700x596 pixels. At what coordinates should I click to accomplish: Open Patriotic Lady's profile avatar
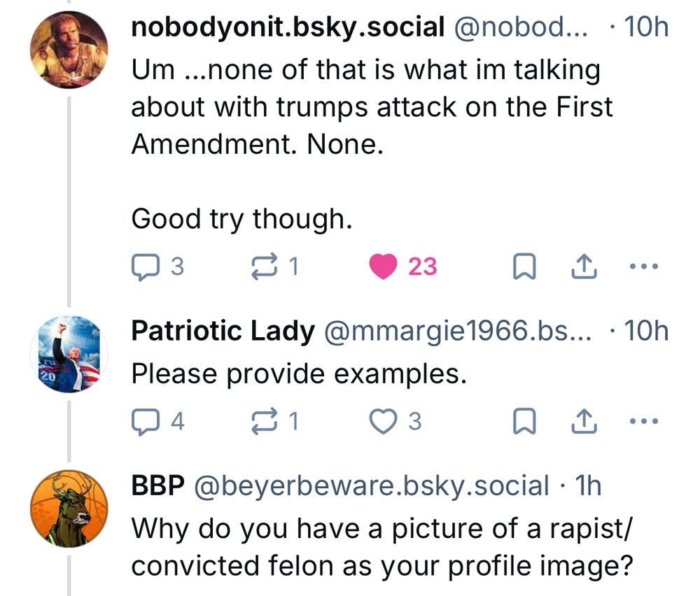point(69,353)
